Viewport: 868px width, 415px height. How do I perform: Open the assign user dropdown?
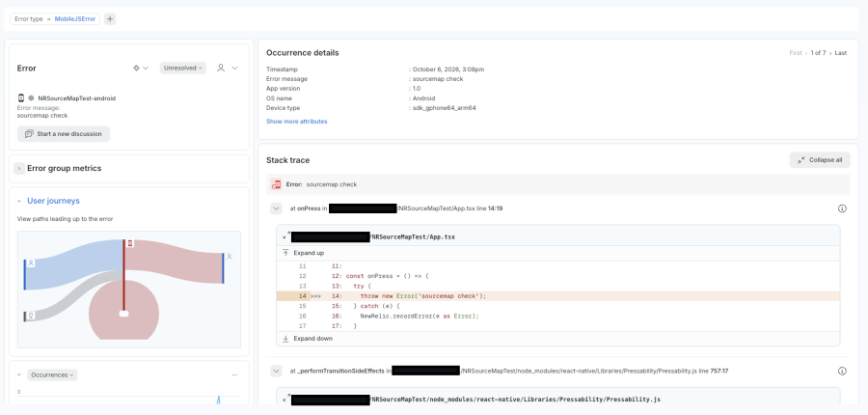coord(227,68)
